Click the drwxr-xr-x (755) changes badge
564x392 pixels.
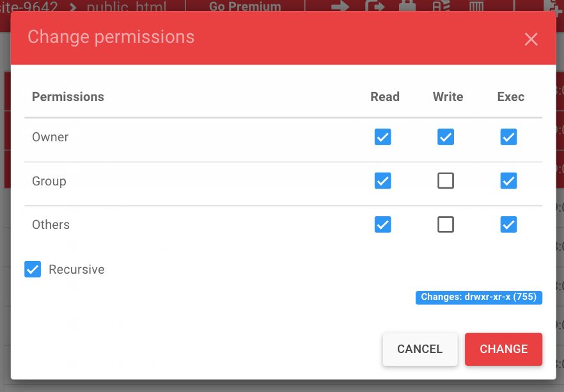click(x=478, y=297)
